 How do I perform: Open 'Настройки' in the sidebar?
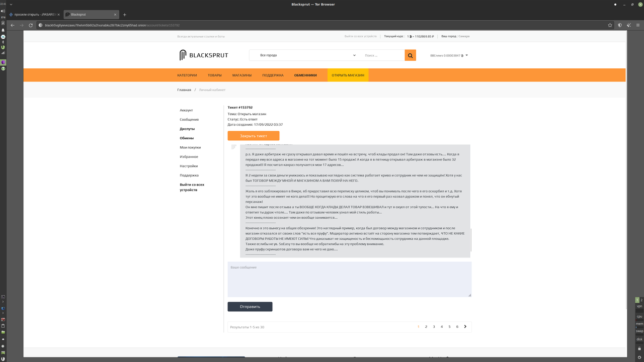[x=189, y=166]
